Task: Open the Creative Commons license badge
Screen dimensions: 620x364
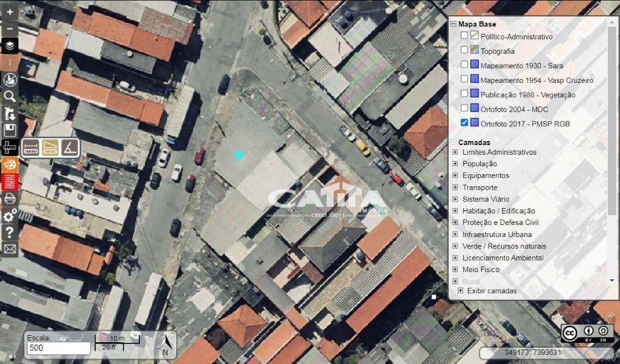Action: point(587,334)
